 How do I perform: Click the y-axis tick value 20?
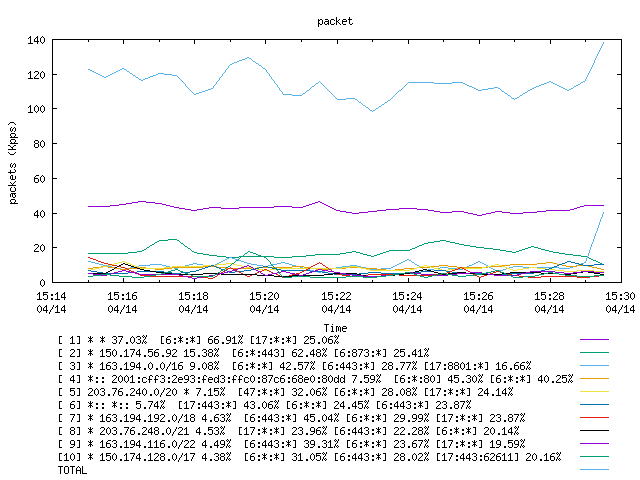[39, 248]
